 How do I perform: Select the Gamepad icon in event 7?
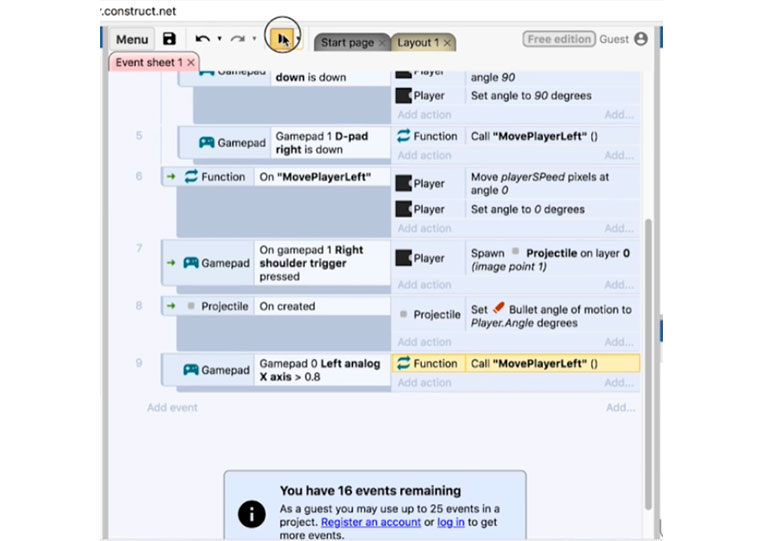(x=191, y=263)
